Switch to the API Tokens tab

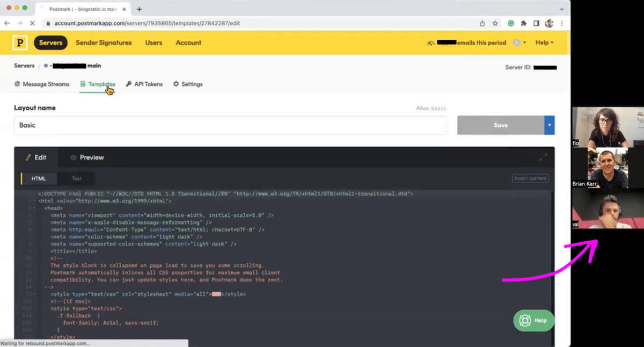(144, 84)
